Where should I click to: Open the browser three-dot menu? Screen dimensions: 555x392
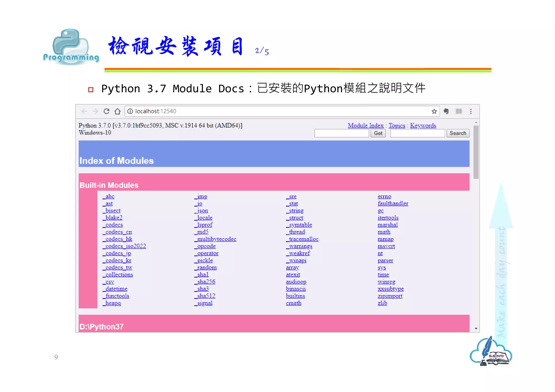tap(471, 111)
